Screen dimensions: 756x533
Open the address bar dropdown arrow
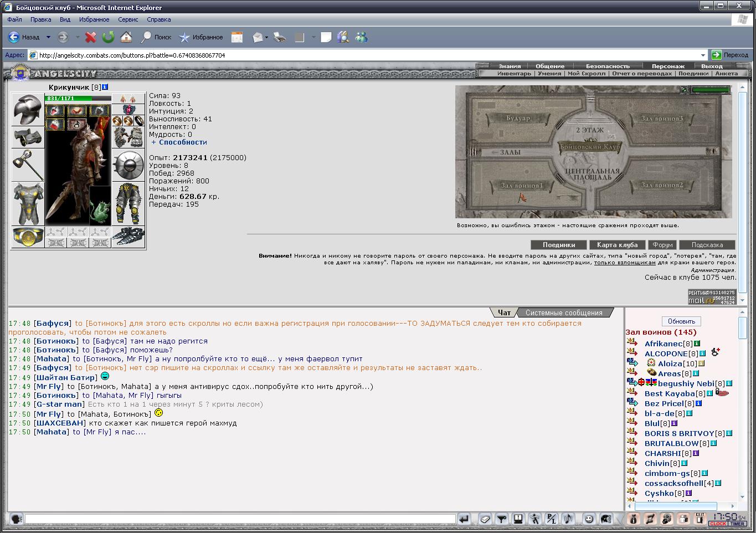tap(703, 55)
